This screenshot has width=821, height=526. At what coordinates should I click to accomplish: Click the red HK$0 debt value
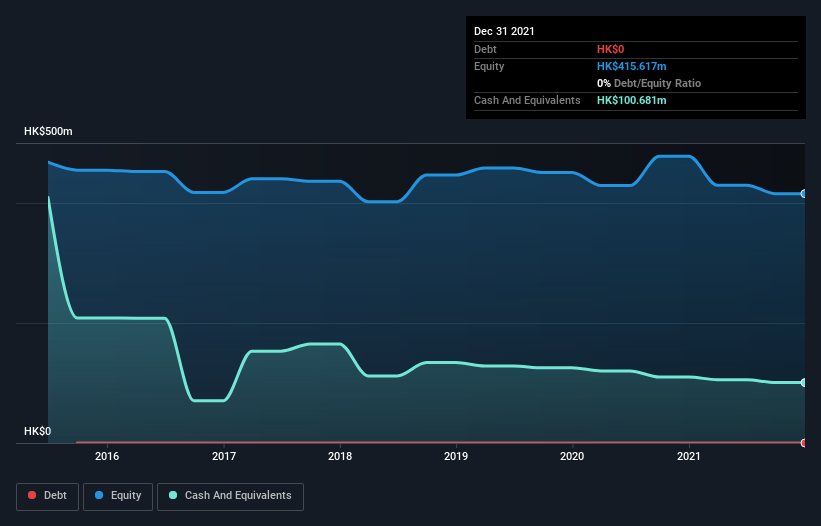click(x=611, y=49)
